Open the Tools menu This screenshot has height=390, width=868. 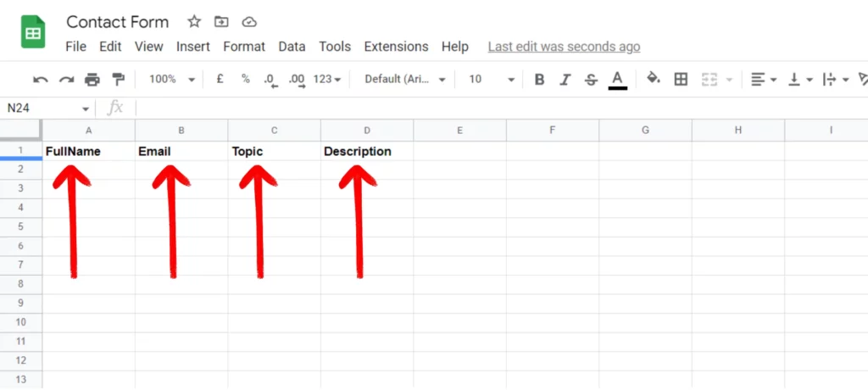click(x=335, y=47)
